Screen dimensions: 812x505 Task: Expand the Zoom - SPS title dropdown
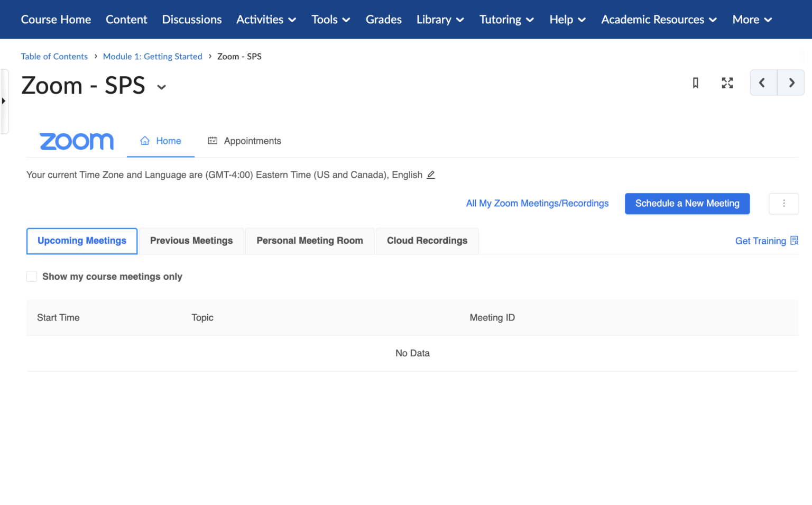[x=161, y=87]
